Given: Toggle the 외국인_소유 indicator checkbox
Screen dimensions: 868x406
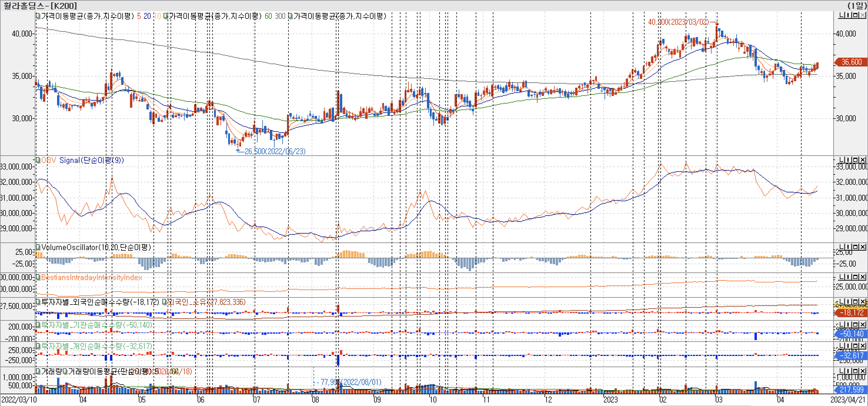Looking at the screenshot, I should 164,302.
